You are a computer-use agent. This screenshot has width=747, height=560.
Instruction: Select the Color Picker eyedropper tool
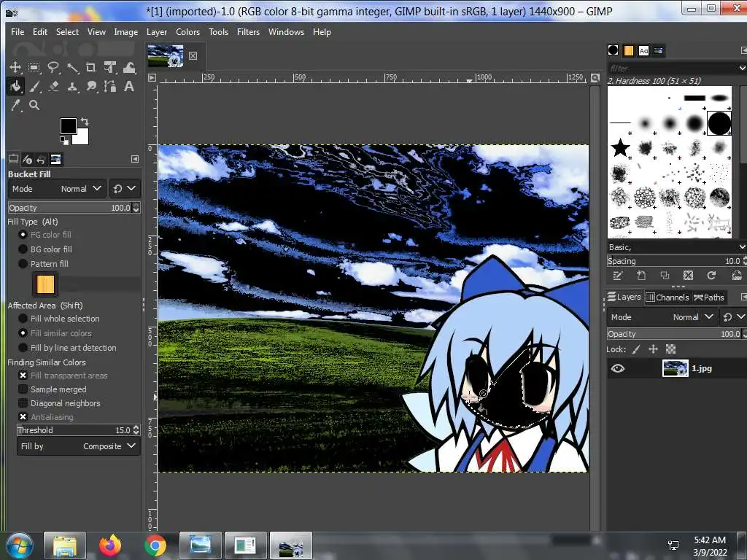(15, 105)
